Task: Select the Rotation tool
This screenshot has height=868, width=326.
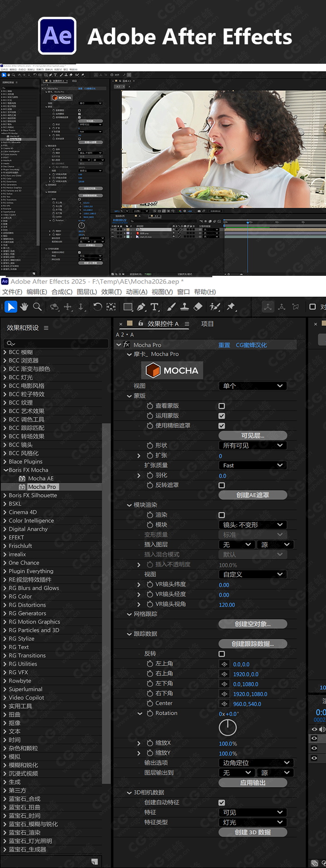Action: point(97,307)
